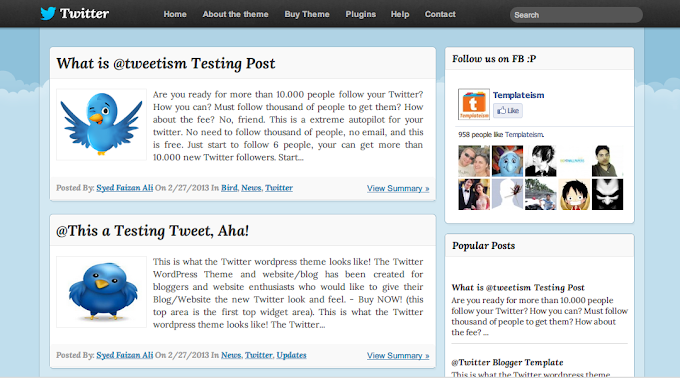The width and height of the screenshot is (680, 378).
Task: Open the Plugins menu item
Action: (361, 14)
